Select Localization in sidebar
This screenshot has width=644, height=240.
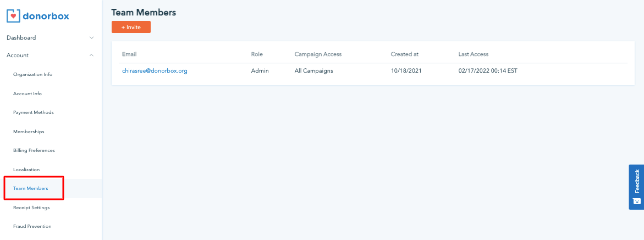[26, 170]
